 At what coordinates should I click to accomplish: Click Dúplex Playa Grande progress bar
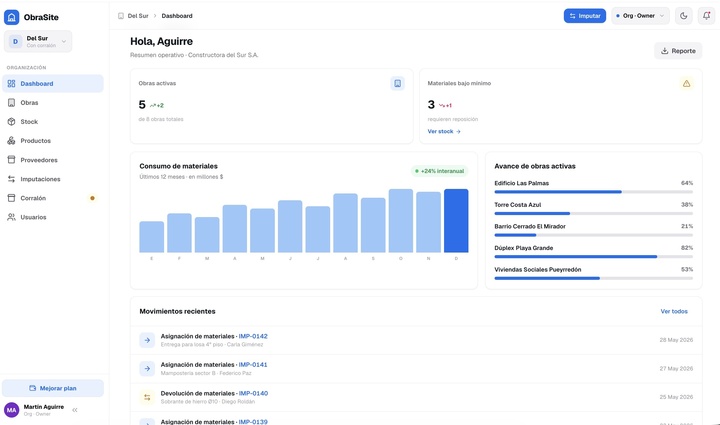(593, 257)
